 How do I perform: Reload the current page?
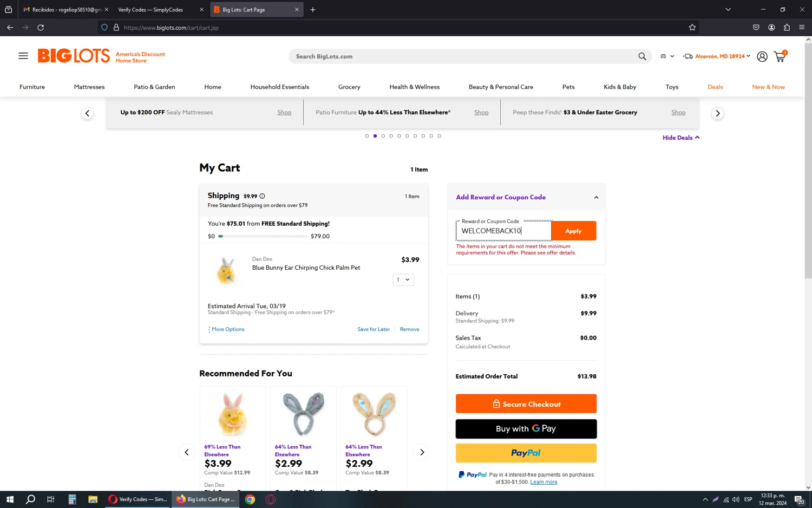coord(41,28)
